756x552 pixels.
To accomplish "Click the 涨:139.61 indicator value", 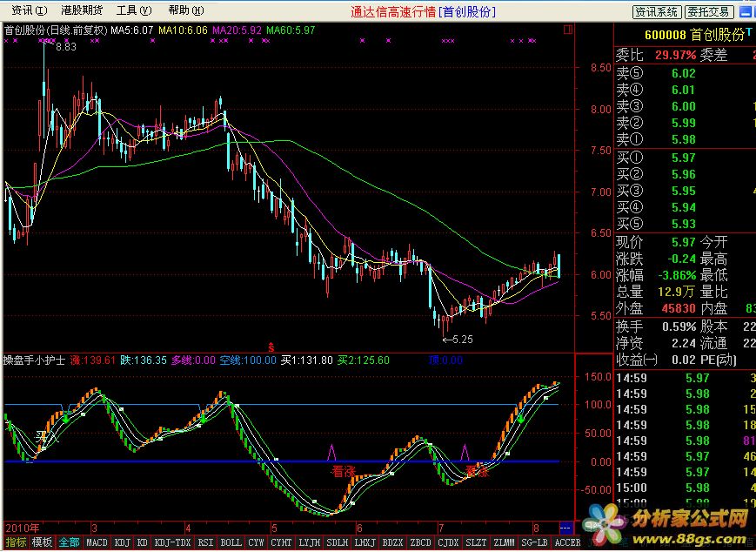I will tap(92, 360).
